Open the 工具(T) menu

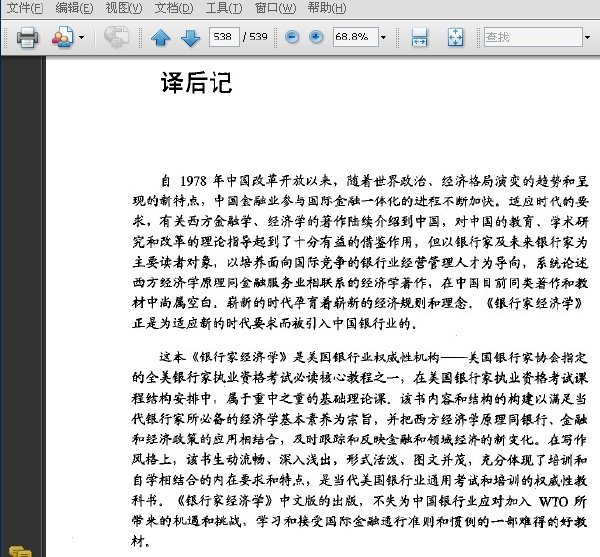pos(223,8)
